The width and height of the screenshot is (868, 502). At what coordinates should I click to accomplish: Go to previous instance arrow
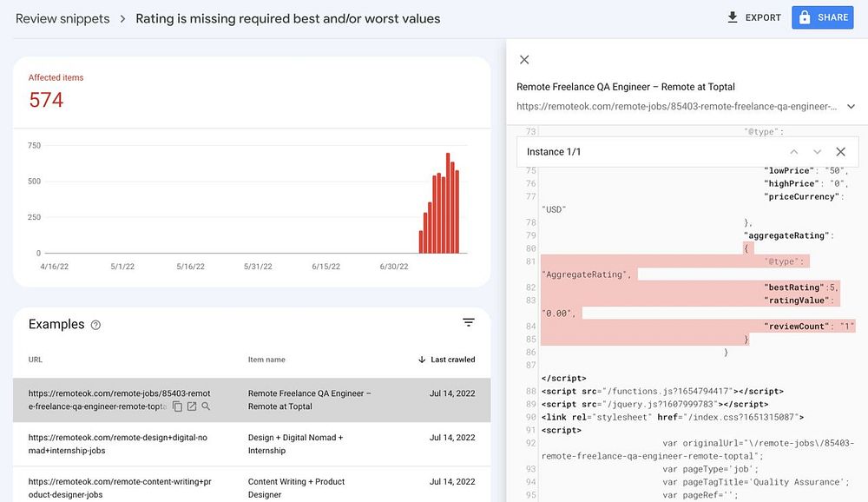[794, 152]
